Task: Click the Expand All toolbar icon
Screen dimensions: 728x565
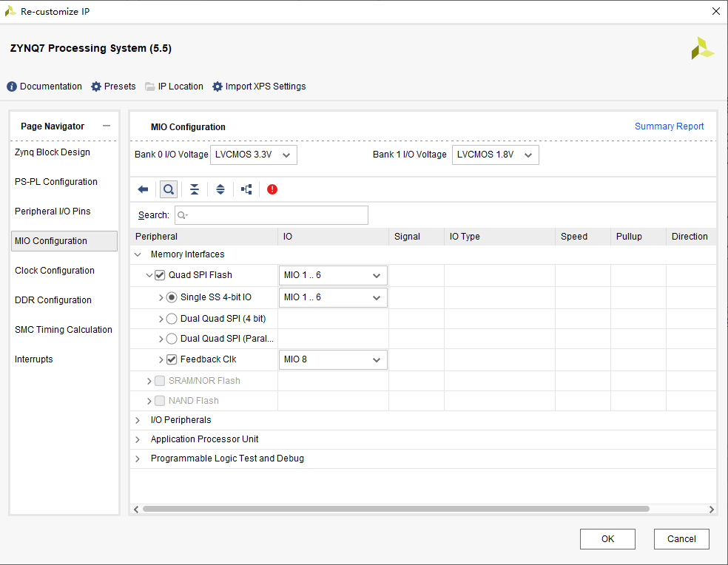Action: pos(220,189)
